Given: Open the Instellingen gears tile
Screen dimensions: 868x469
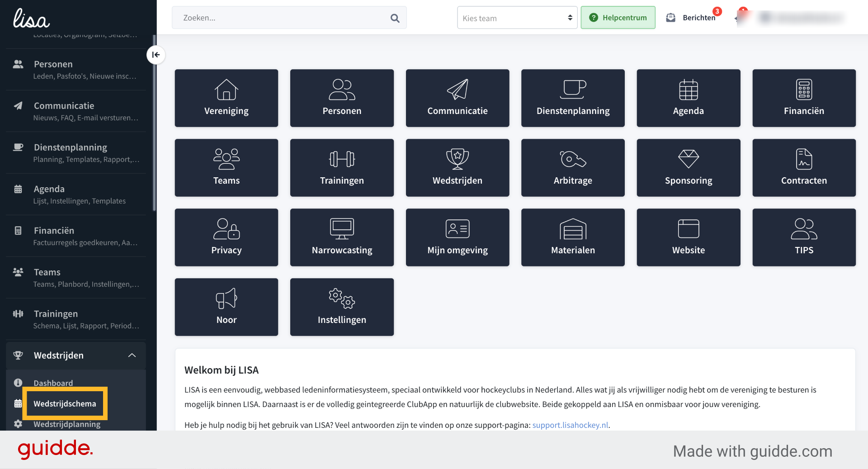Looking at the screenshot, I should click(x=342, y=307).
